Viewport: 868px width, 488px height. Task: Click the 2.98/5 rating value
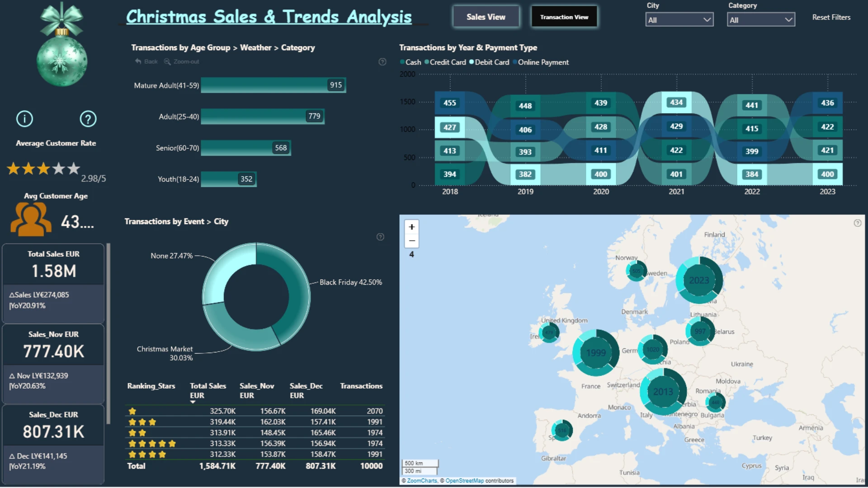[x=94, y=178]
